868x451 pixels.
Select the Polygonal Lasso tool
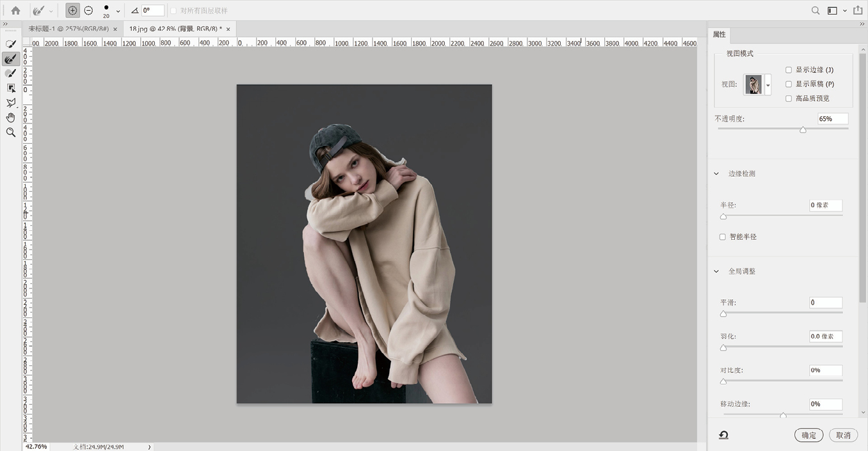coord(11,103)
